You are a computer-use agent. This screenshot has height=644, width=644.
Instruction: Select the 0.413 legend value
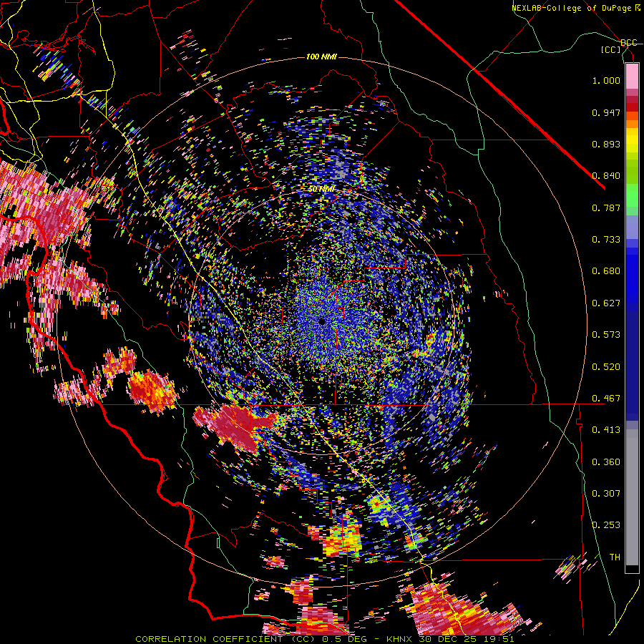pos(606,430)
